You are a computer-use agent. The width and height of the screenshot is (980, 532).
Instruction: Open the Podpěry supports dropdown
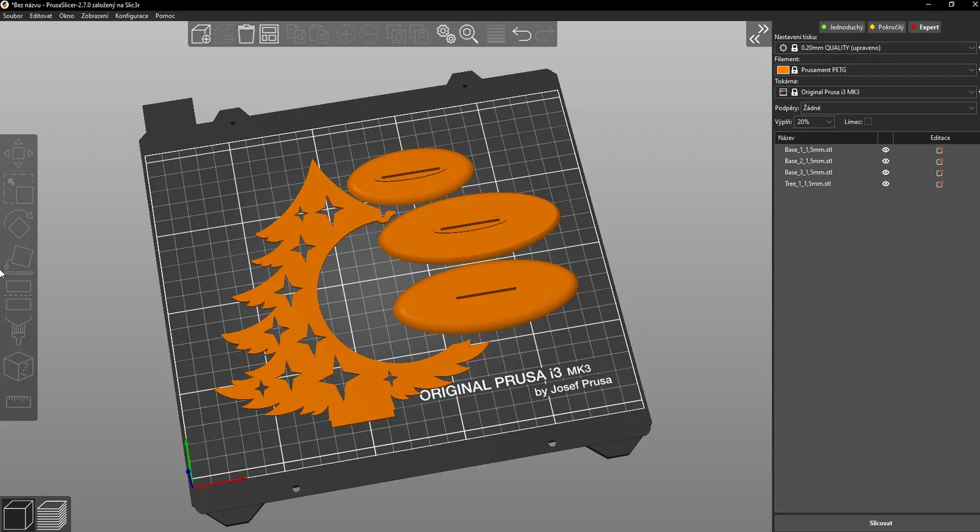pos(888,108)
